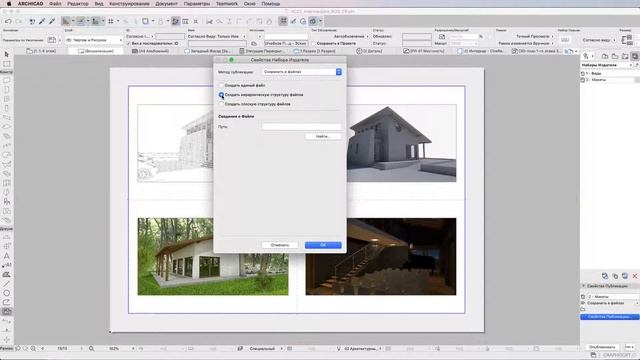Open the Apple menu
640x360 pixels.
click(8, 4)
